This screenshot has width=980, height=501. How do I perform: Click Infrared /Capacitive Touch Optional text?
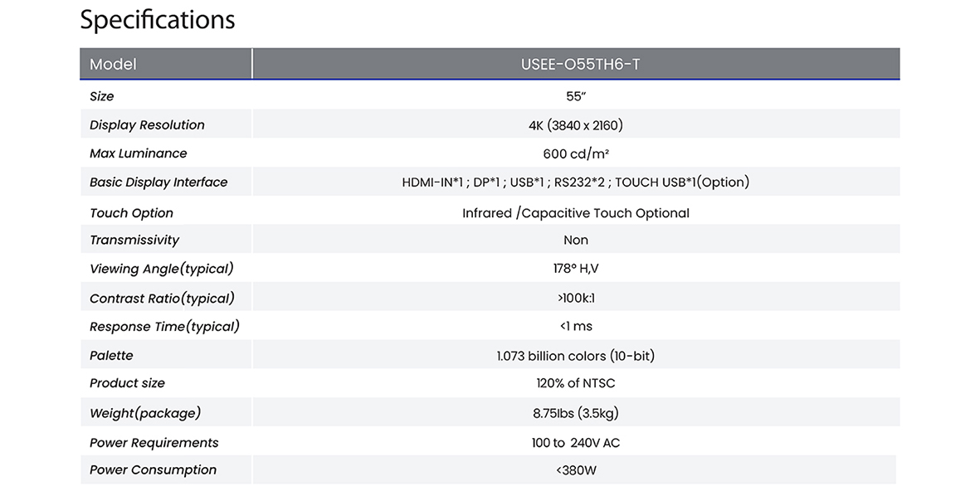[575, 213]
